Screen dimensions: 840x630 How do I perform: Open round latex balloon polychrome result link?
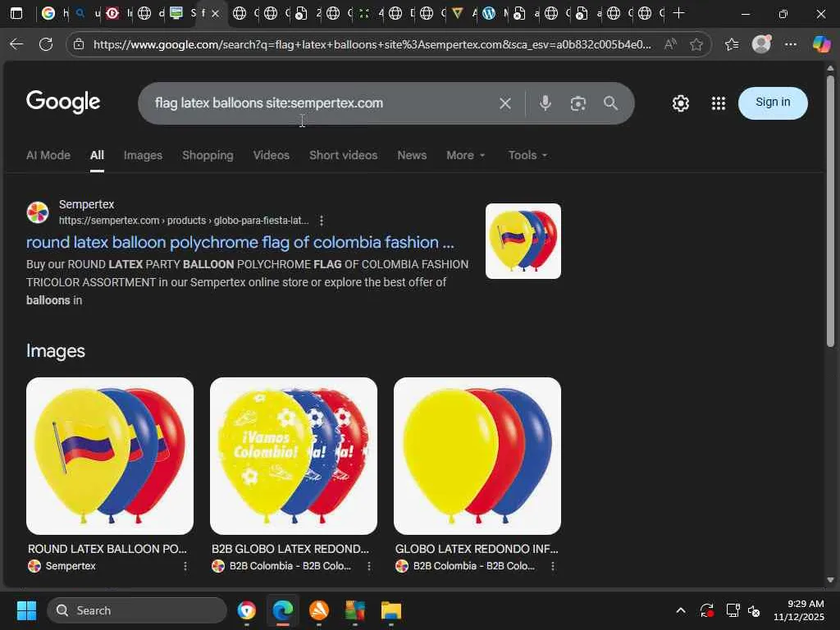coord(240,242)
